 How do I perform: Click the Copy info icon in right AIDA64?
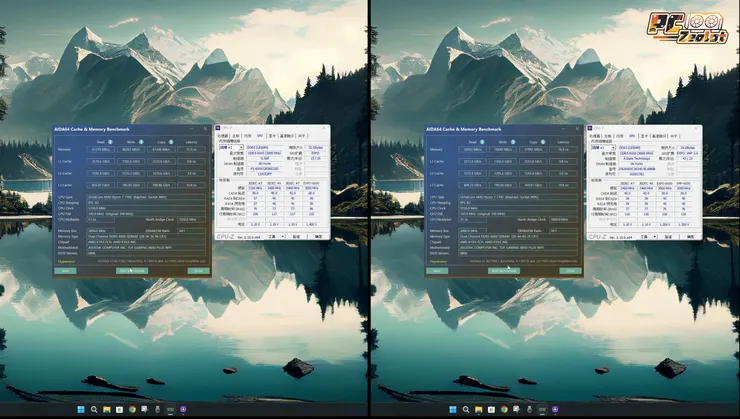543,142
